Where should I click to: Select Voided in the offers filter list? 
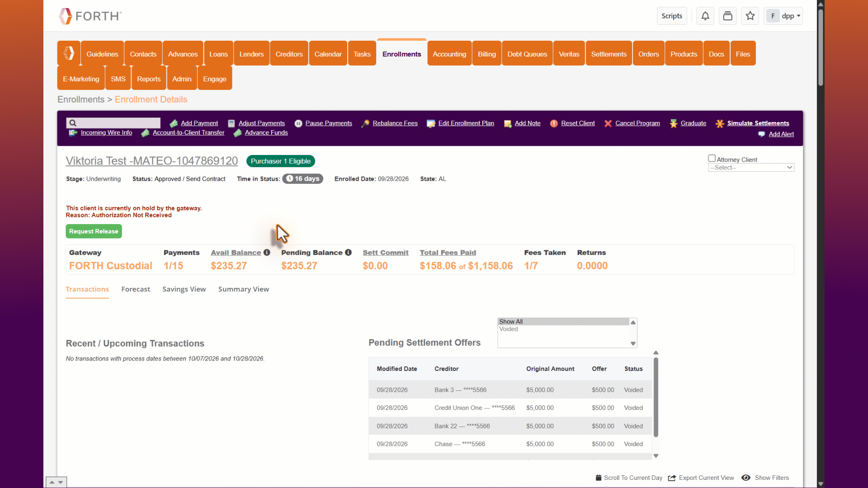(563, 329)
